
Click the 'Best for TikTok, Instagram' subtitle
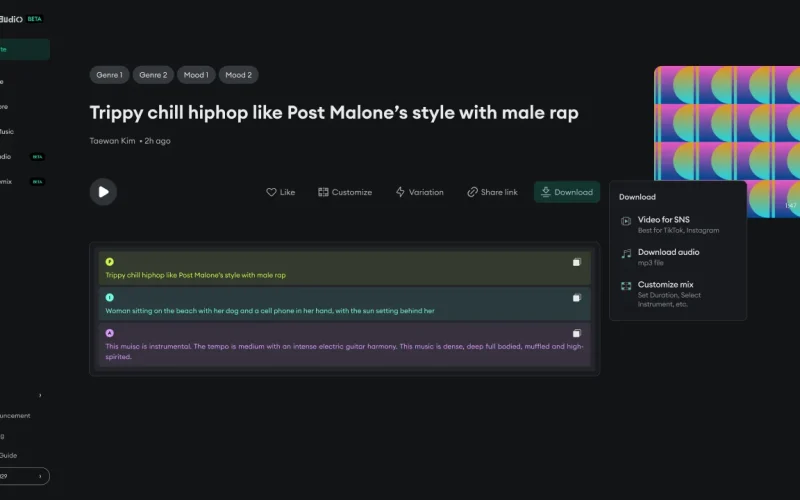click(x=678, y=231)
